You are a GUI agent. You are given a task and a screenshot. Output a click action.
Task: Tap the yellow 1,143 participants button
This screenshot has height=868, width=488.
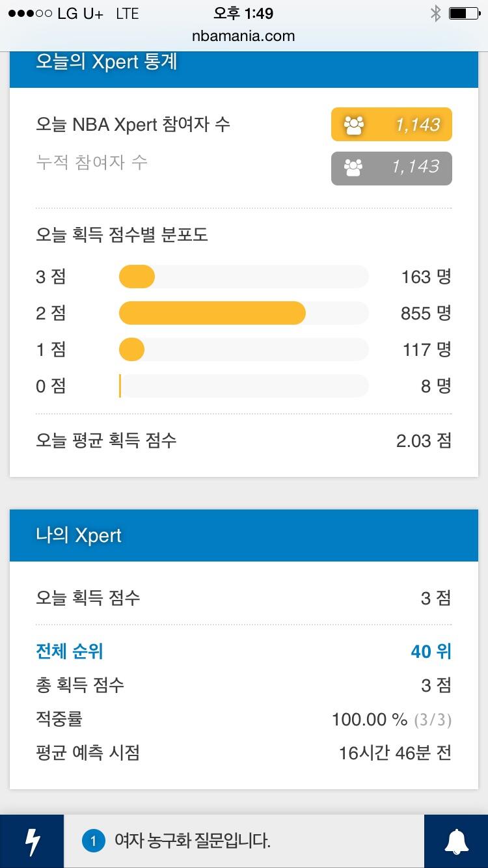[x=392, y=124]
